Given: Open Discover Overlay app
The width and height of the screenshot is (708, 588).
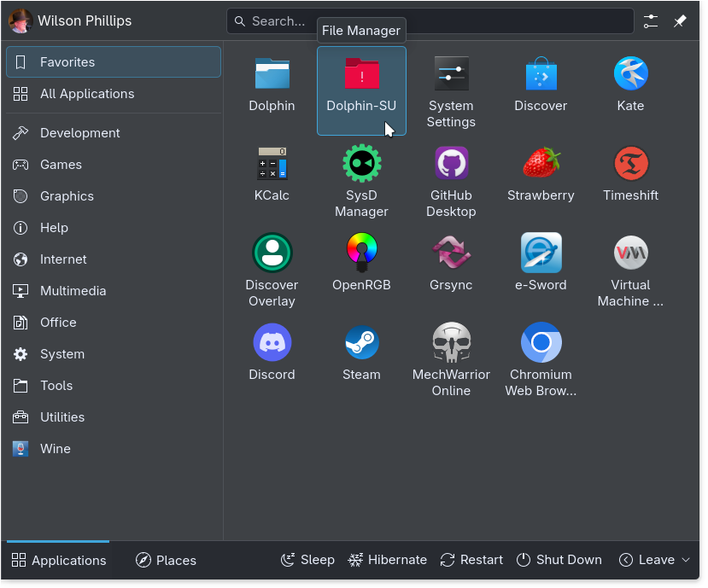Looking at the screenshot, I should 272,271.
